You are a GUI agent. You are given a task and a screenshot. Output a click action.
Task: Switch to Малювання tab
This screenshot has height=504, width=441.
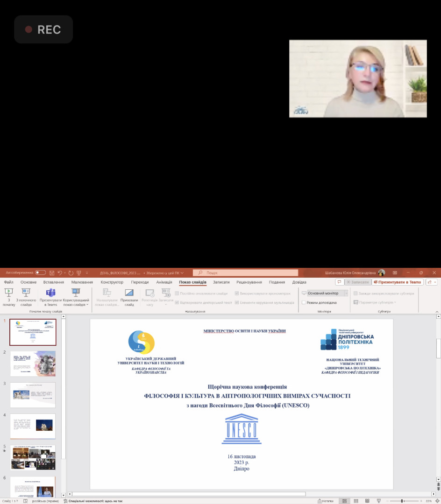click(x=82, y=282)
